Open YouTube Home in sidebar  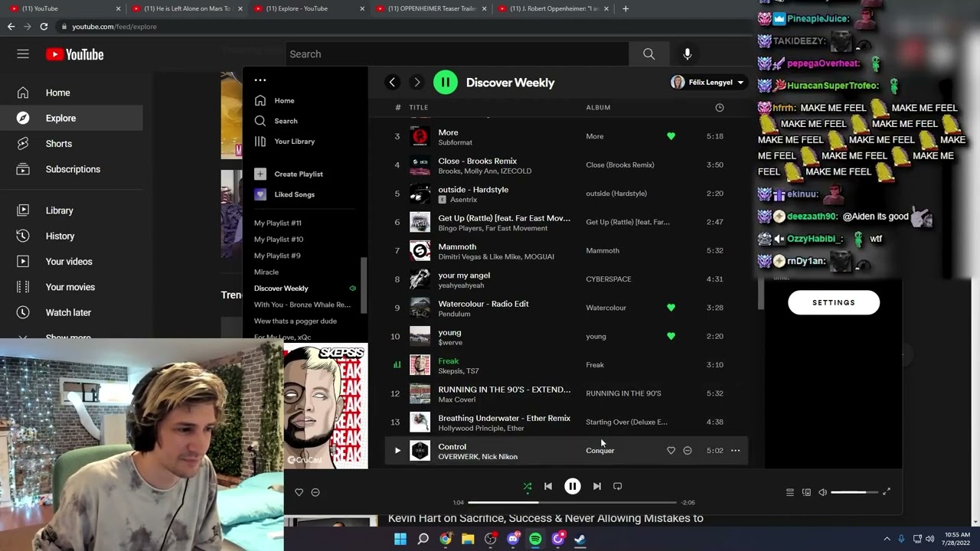pos(71,93)
